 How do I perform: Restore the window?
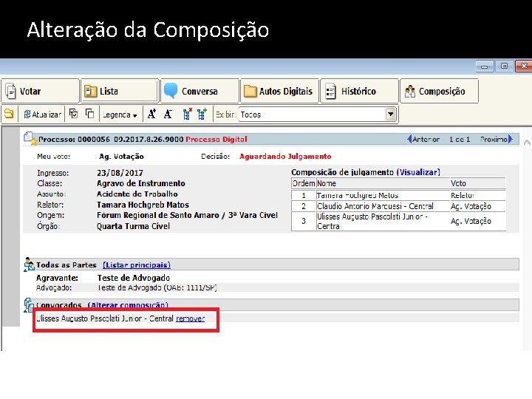pyautogui.click(x=504, y=66)
